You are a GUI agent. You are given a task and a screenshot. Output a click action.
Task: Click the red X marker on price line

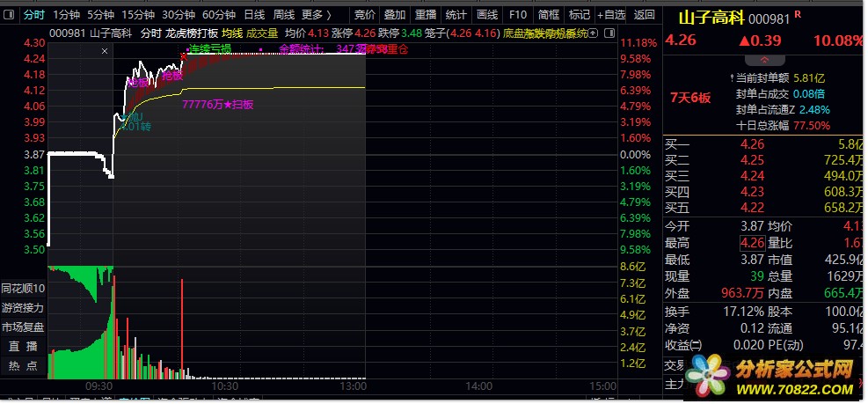pyautogui.click(x=184, y=56)
